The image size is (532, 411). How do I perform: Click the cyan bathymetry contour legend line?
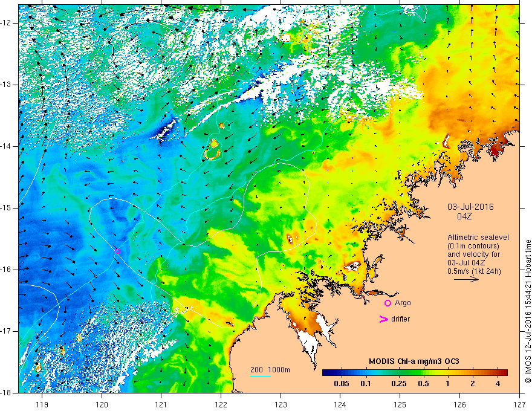[261, 376]
